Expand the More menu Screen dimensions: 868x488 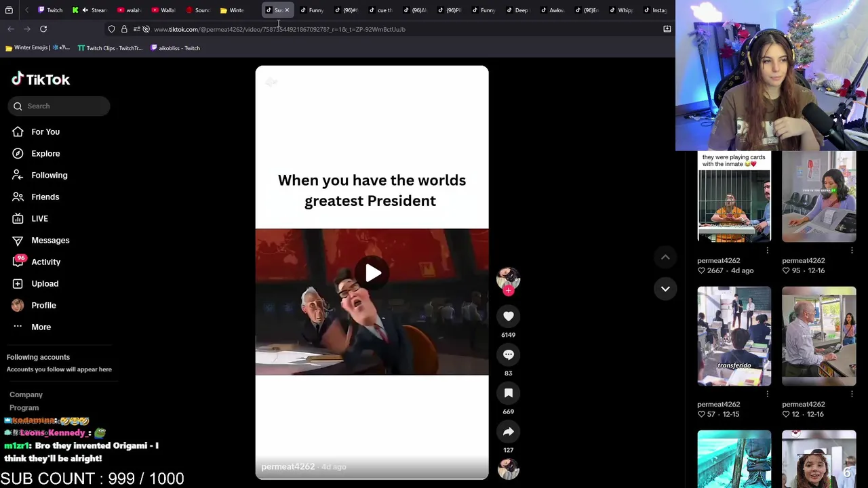point(41,327)
